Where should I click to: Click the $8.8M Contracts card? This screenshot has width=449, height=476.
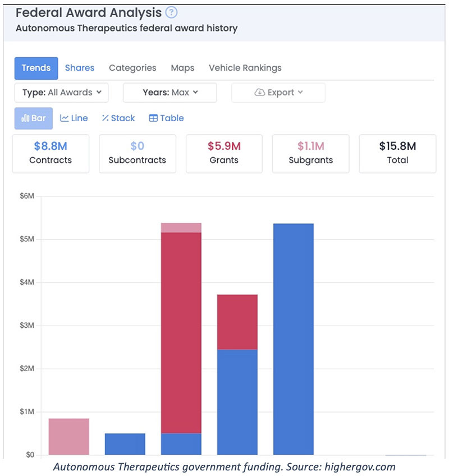pyautogui.click(x=51, y=154)
